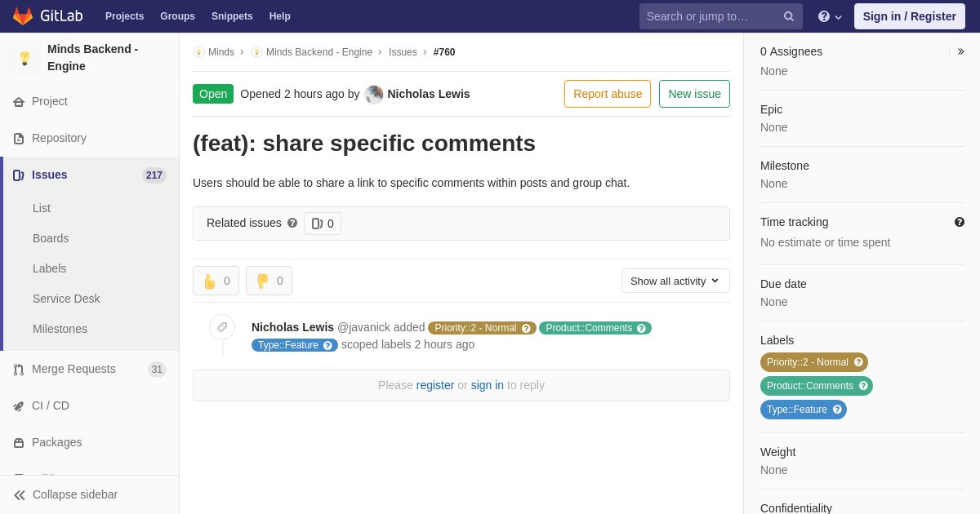Viewport: 980px width, 514px height.
Task: Click the Merge Requests count badge 31
Action: tap(157, 370)
